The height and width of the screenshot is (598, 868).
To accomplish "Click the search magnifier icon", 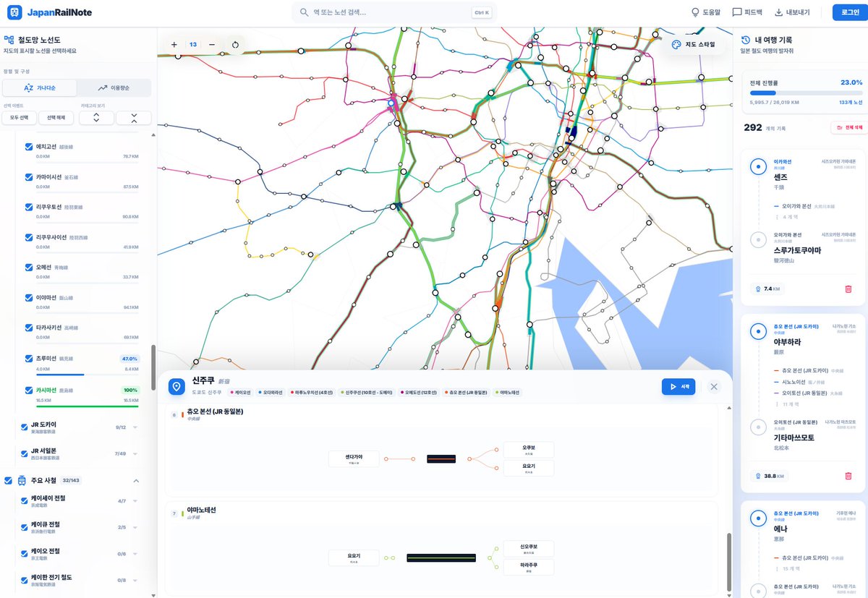I will tap(304, 12).
